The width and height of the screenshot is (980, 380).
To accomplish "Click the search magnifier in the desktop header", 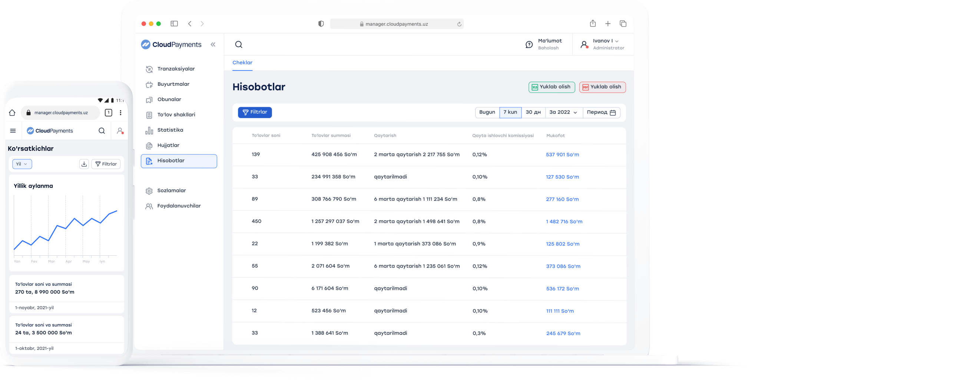I will (239, 45).
